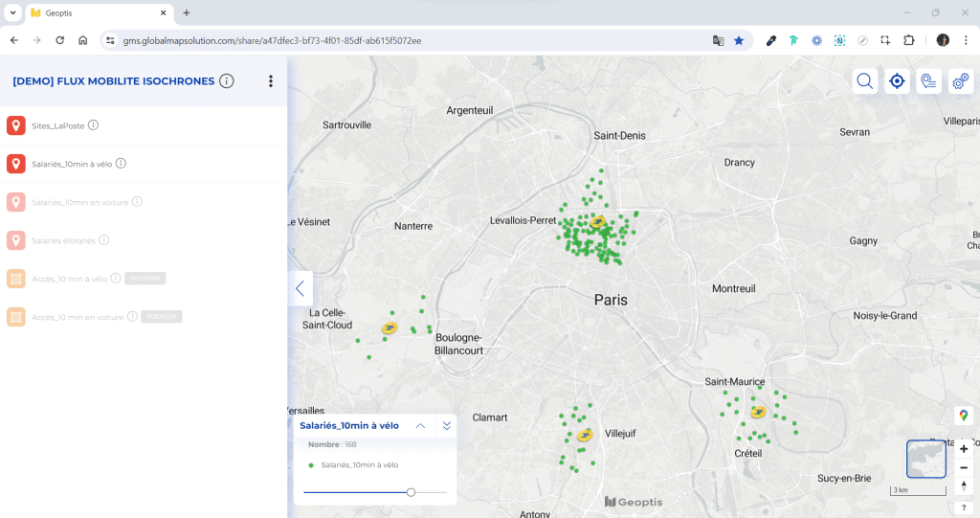Show info for Salariés éloignés layer
980x518 pixels.
103,239
